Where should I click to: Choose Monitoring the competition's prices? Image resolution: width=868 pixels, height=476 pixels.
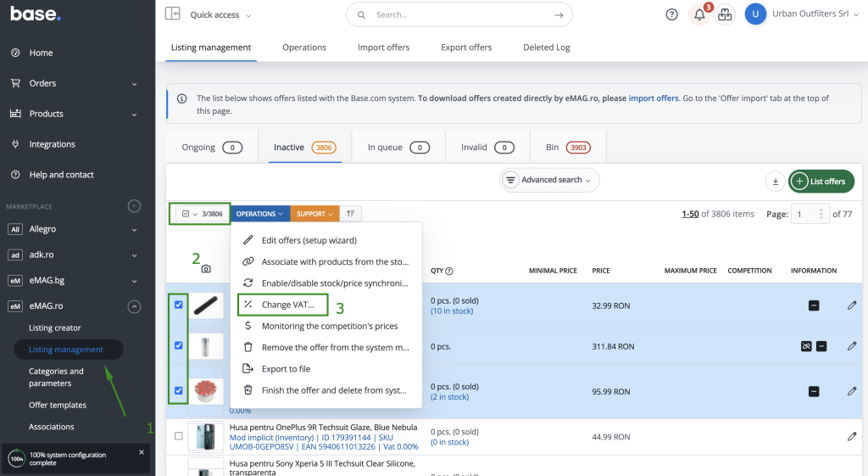coord(330,326)
